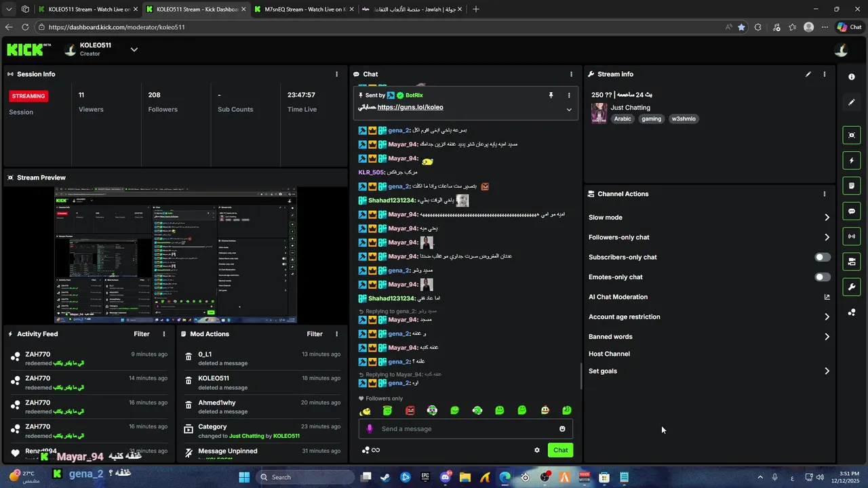Open Chat panel three-dot menu

point(571,74)
